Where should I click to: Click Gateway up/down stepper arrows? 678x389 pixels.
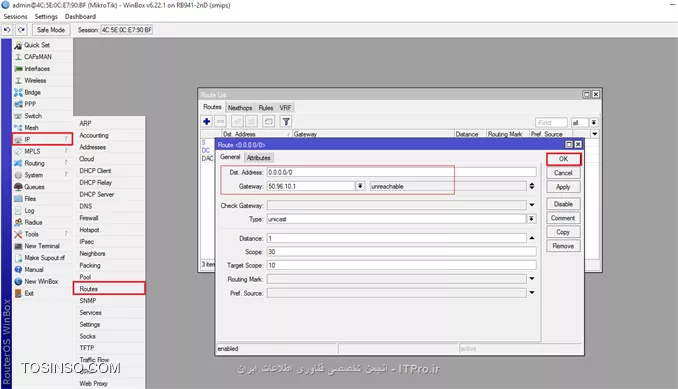(x=532, y=186)
